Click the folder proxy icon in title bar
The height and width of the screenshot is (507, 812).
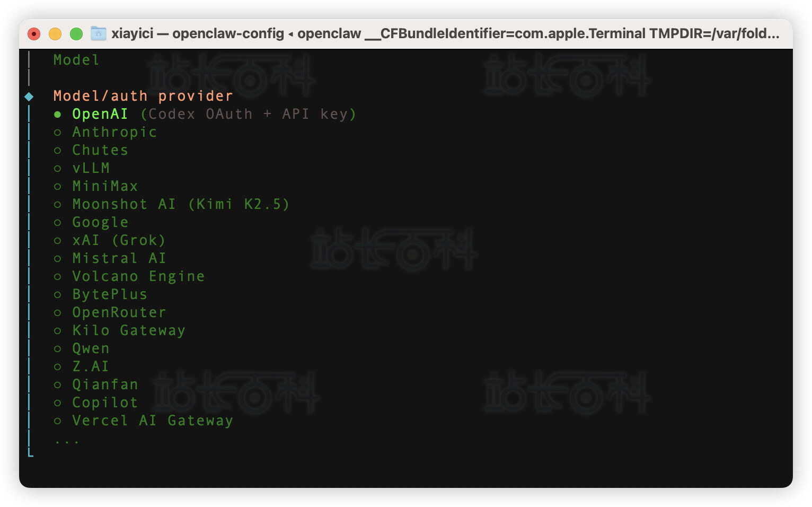[x=98, y=33]
